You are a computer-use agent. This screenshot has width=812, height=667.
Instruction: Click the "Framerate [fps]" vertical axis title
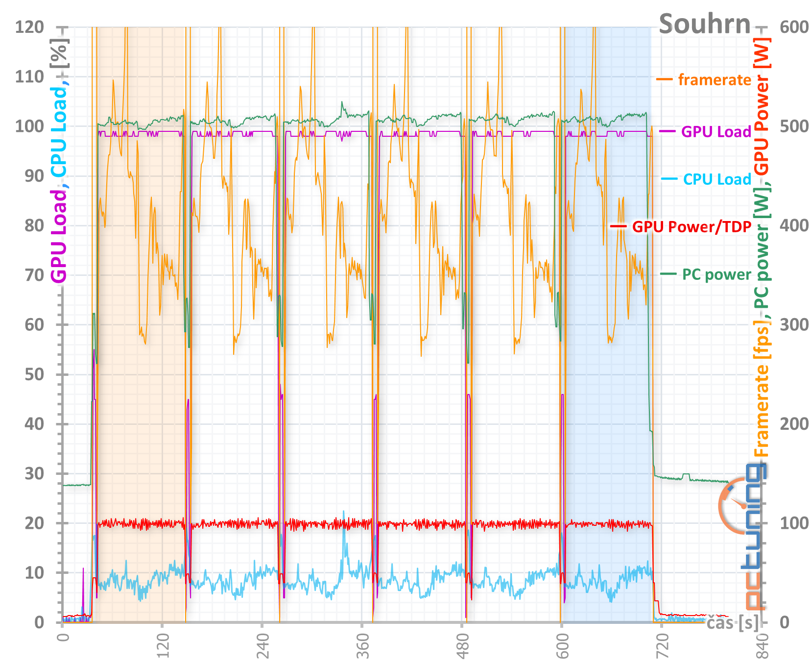click(x=761, y=388)
